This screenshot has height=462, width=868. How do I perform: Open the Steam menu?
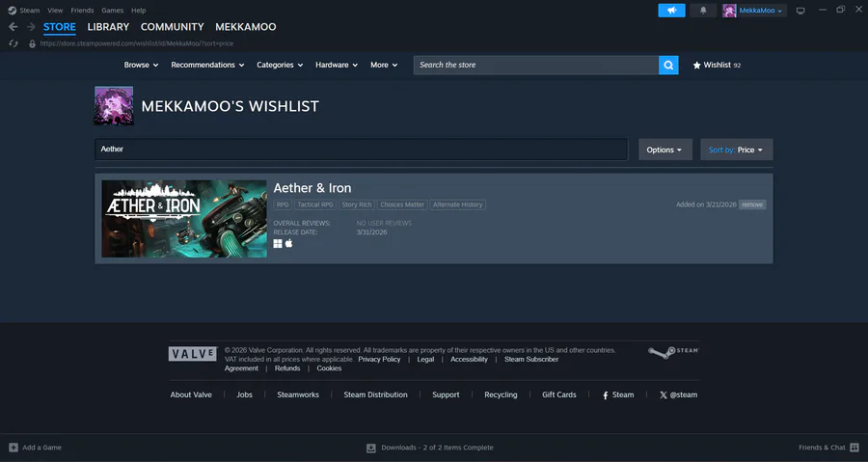click(29, 11)
